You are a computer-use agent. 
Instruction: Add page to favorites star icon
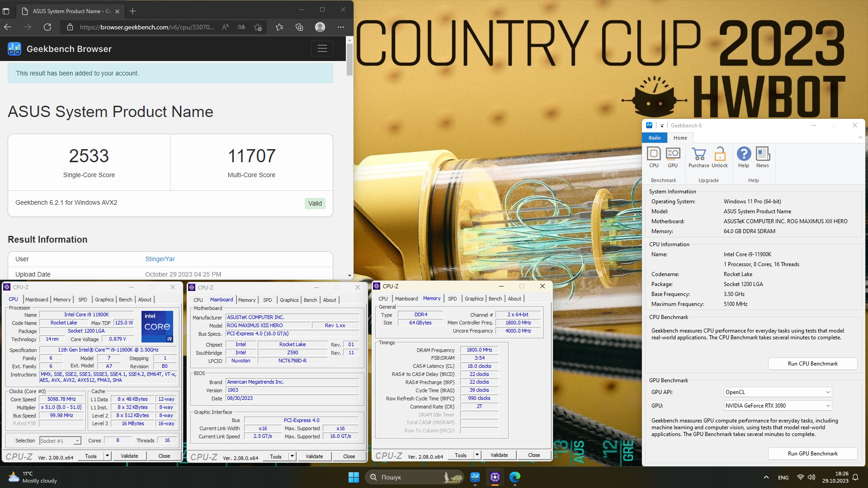tap(258, 27)
